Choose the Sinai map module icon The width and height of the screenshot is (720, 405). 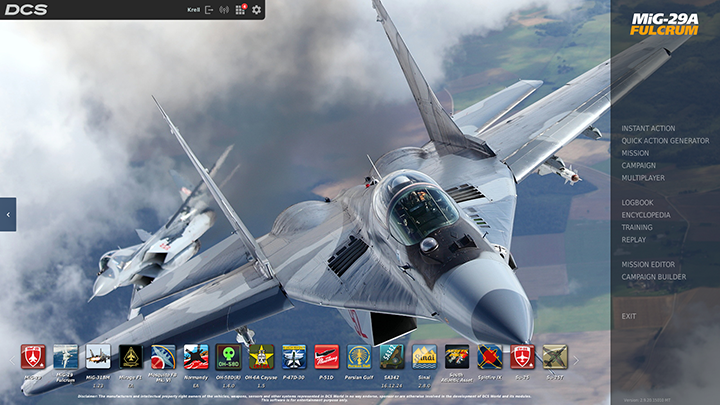point(424,357)
